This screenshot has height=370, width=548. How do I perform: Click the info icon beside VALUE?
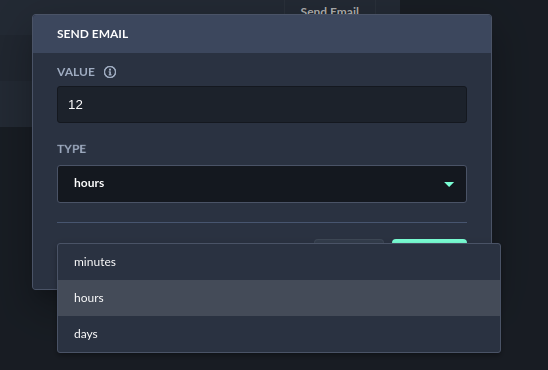coord(110,72)
